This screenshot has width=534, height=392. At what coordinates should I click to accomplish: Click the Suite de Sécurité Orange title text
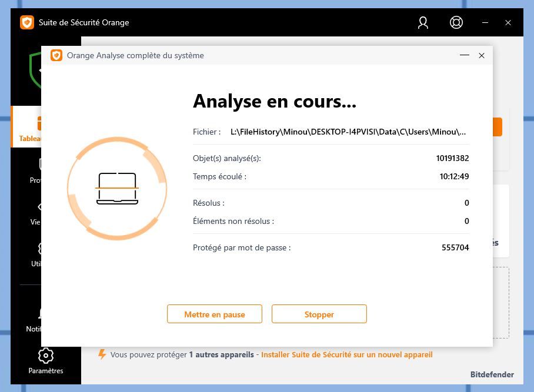click(x=84, y=22)
